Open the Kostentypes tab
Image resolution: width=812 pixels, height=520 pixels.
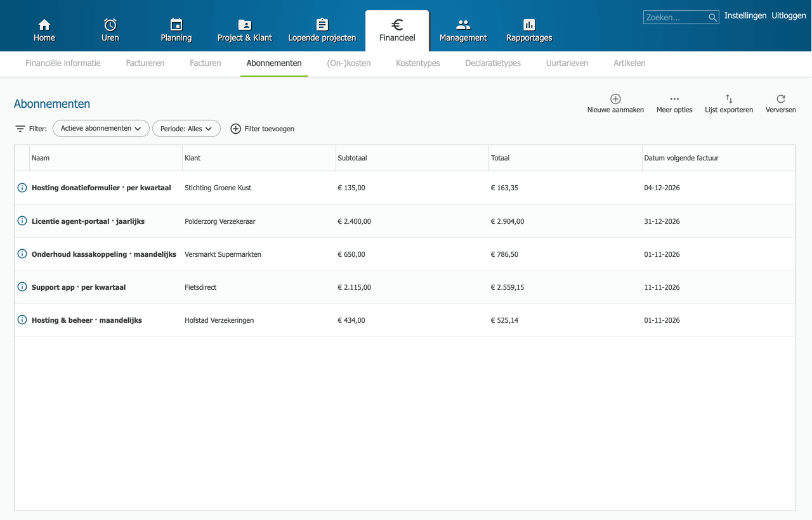418,63
